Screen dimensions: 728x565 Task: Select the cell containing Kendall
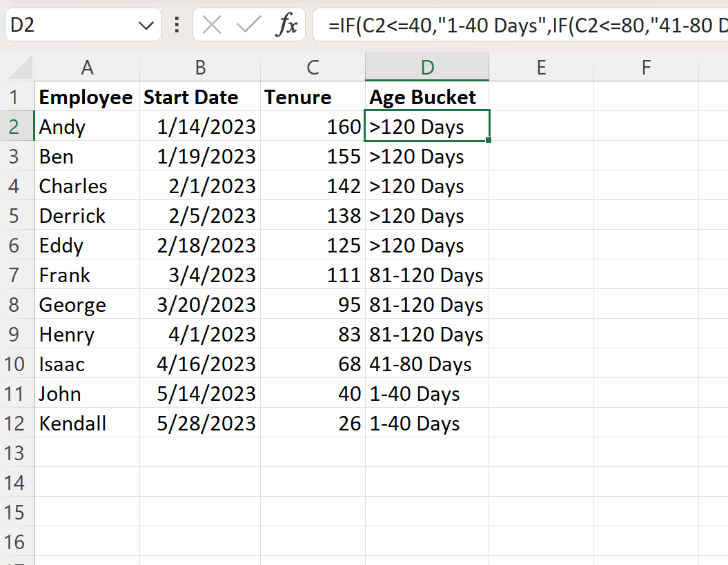click(x=86, y=423)
